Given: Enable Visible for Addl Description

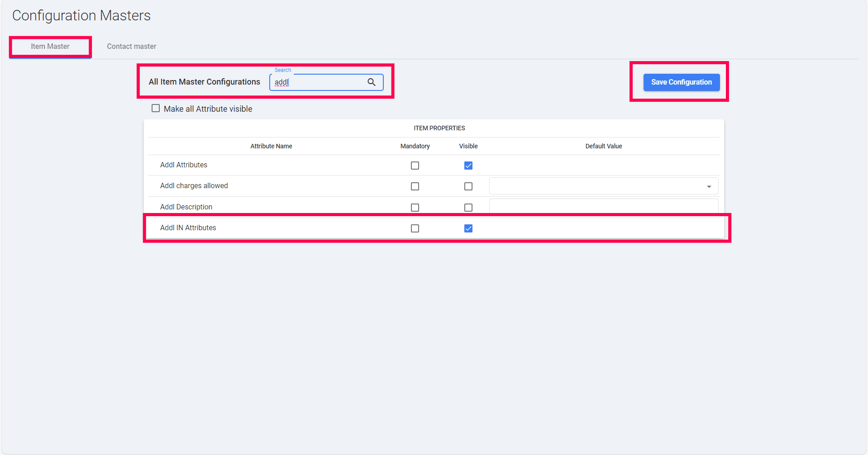Looking at the screenshot, I should [x=468, y=208].
